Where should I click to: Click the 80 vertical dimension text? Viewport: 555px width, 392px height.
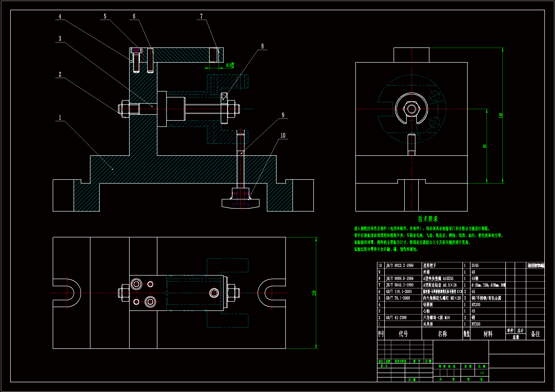[484, 146]
